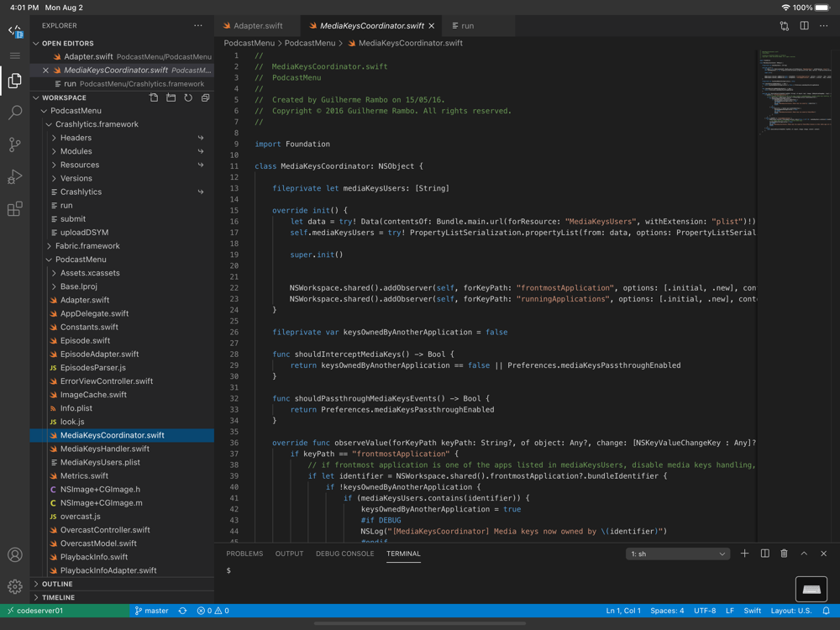Viewport: 840px width, 630px height.
Task: Add a new terminal with plus icon
Action: (744, 554)
